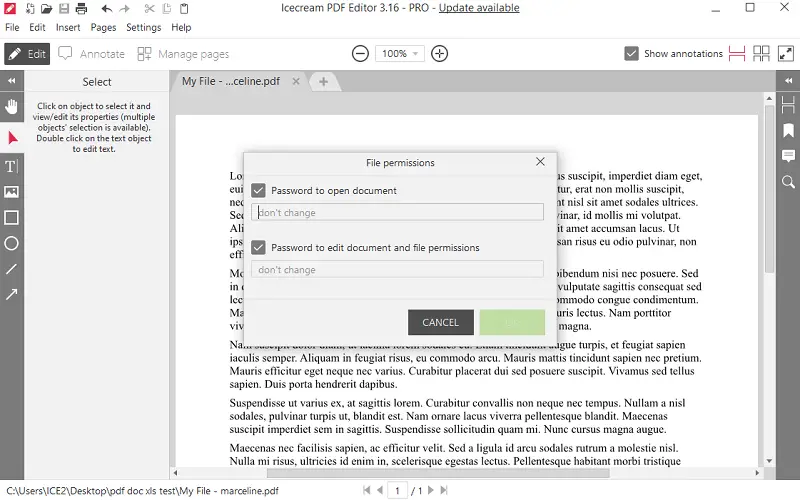The height and width of the screenshot is (500, 800).
Task: Focus the edit-document password field
Action: tap(397, 269)
